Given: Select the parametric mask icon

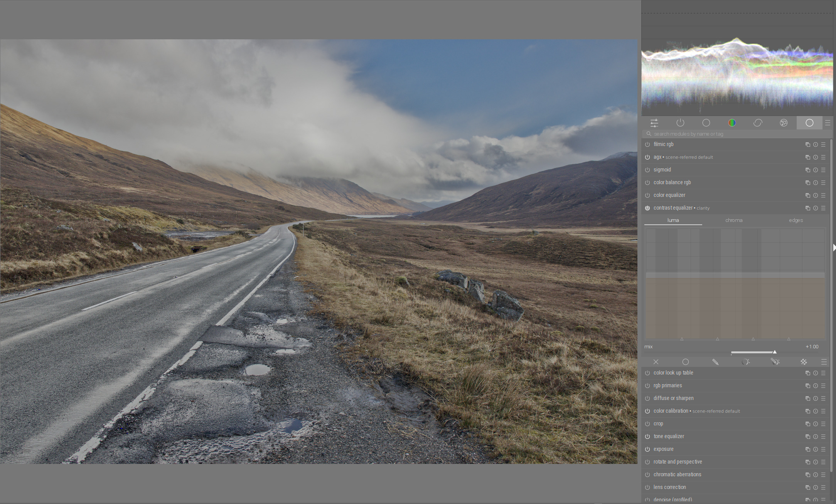Looking at the screenshot, I should pyautogui.click(x=745, y=362).
